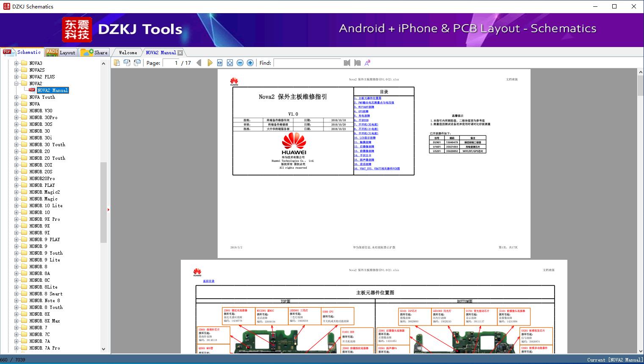Zoom out of the document
Image resolution: width=644 pixels, height=364 pixels.
click(240, 63)
